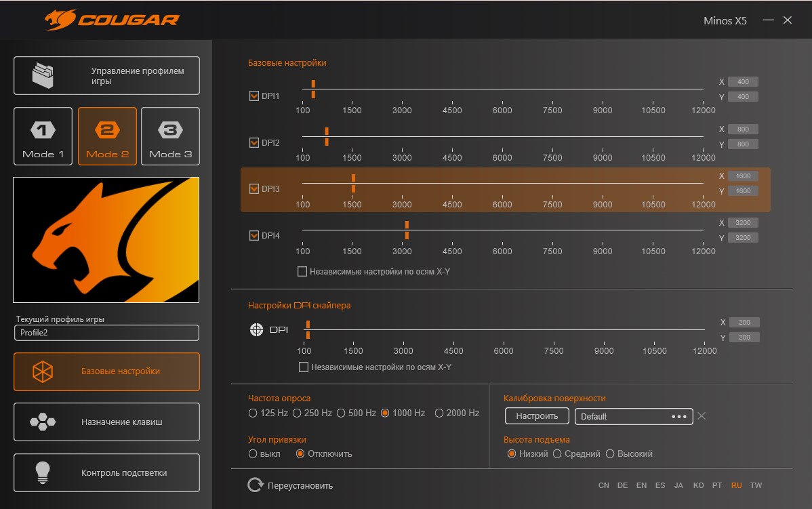Select 250 Hz polling rate
The height and width of the screenshot is (509, 812).
[297, 413]
